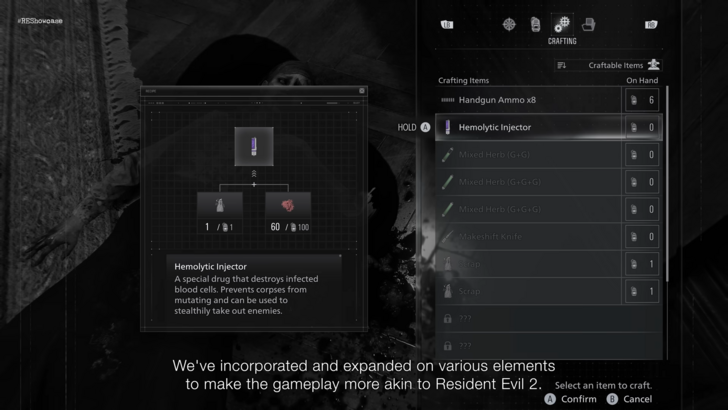The height and width of the screenshot is (410, 728).
Task: Click the On Hand column header
Action: pos(642,80)
